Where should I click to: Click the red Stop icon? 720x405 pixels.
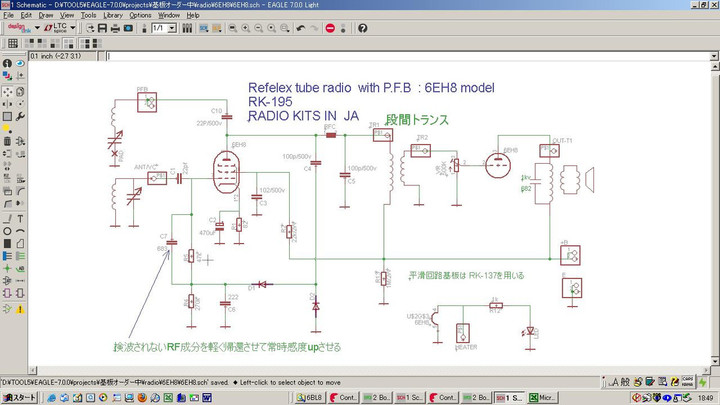pyautogui.click(x=331, y=28)
